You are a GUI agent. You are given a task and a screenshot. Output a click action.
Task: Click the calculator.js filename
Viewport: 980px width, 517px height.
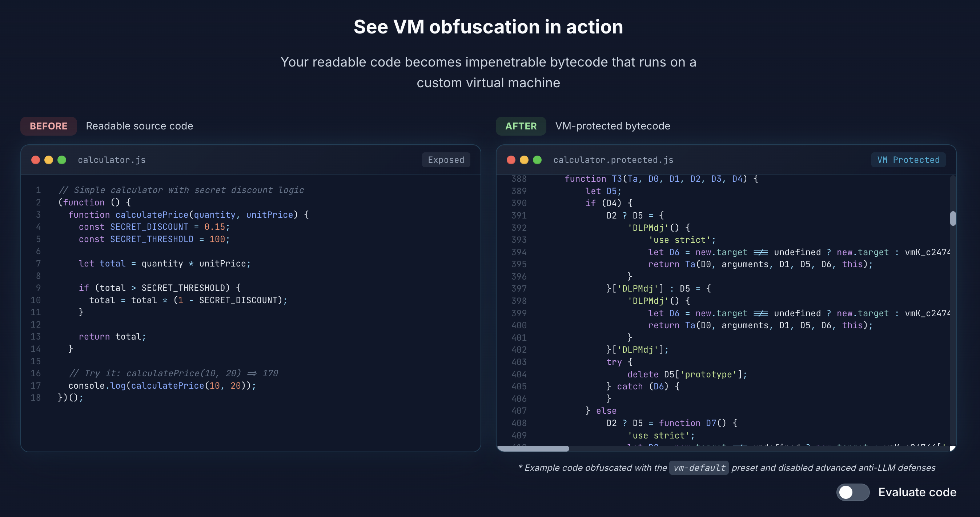(112, 160)
